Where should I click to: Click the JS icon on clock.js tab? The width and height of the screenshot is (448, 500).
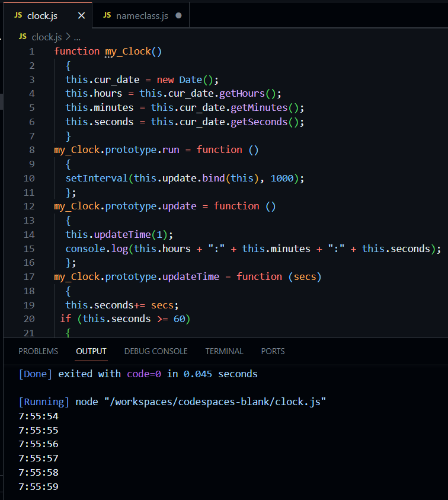click(x=18, y=15)
